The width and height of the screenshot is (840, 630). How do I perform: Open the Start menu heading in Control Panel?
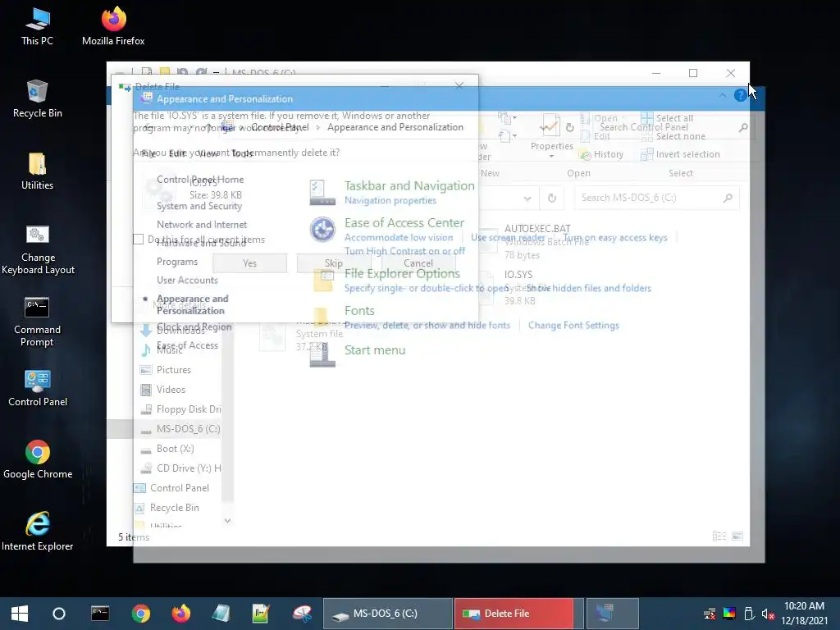point(375,350)
